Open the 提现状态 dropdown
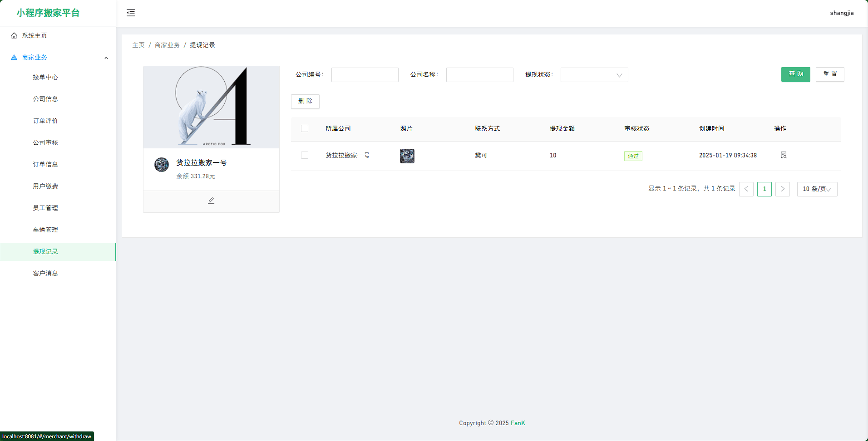The width and height of the screenshot is (868, 441). click(594, 75)
